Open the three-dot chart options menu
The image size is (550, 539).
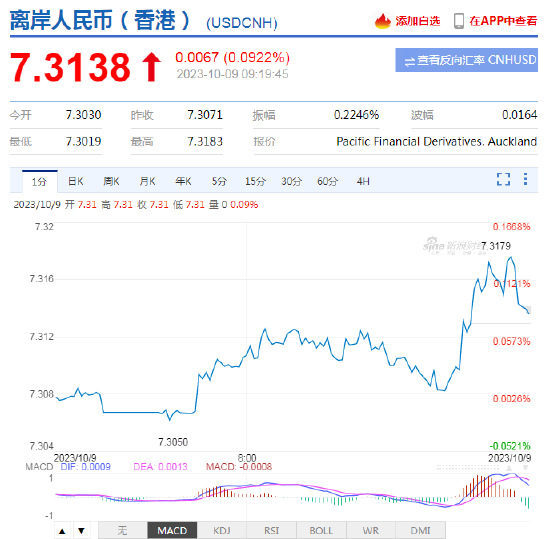(525, 179)
